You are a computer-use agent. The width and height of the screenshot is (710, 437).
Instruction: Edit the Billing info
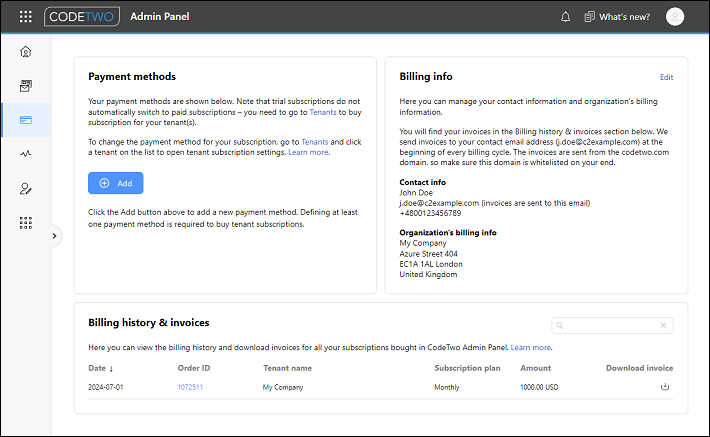click(x=666, y=77)
